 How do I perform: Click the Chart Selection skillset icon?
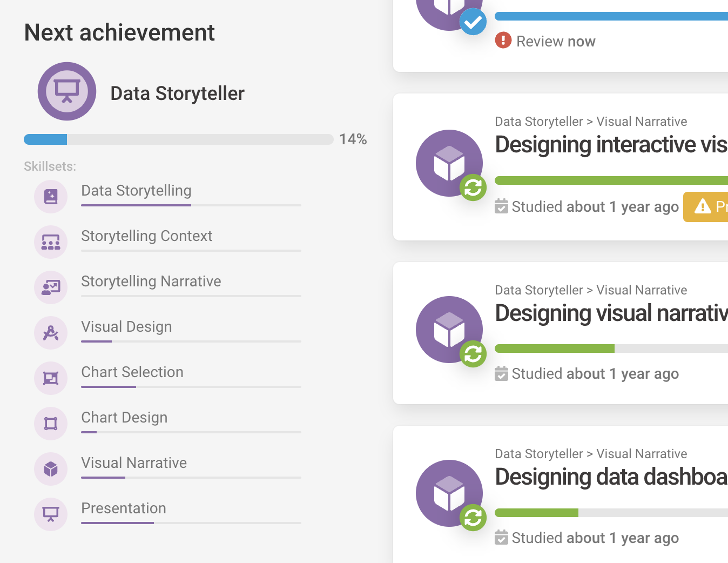click(x=50, y=378)
